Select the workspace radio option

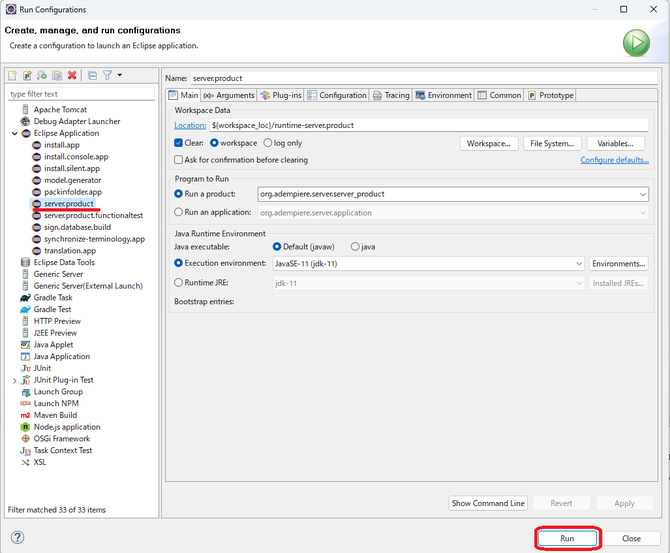pyautogui.click(x=214, y=143)
